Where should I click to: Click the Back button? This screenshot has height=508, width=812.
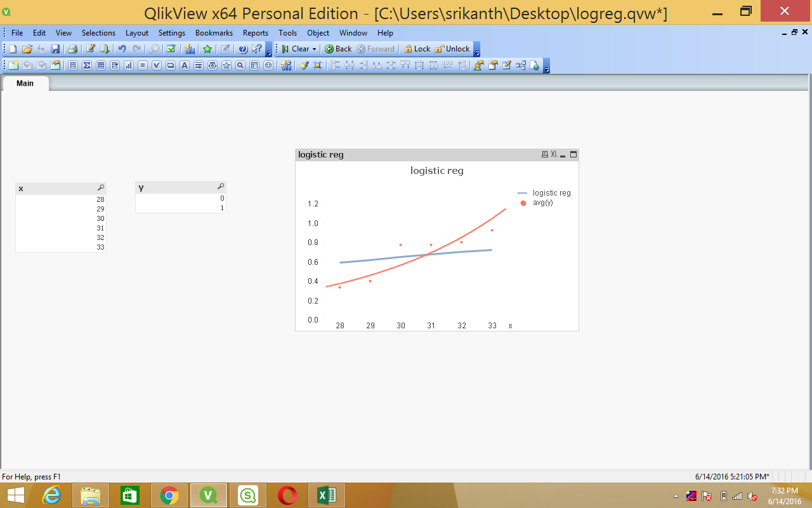(338, 49)
